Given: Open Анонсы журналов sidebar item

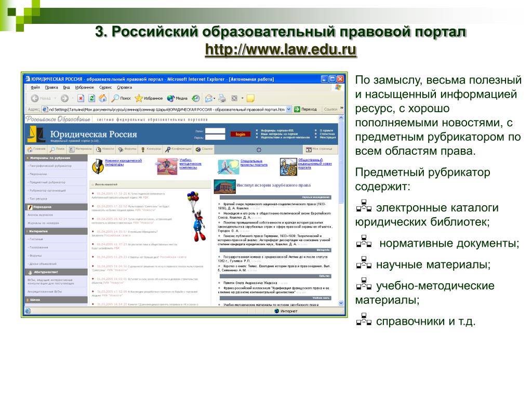Looking at the screenshot, I should (41, 215).
